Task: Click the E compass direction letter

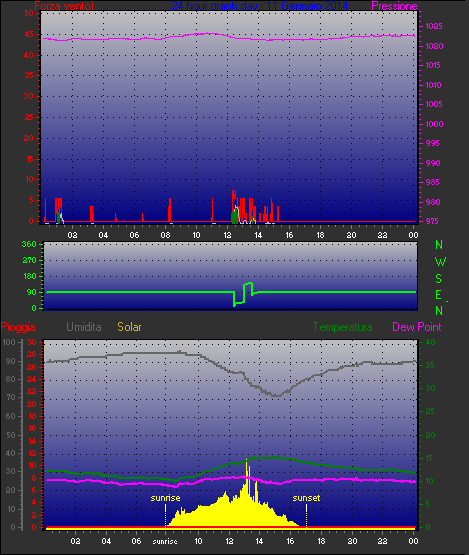Action: 438,295
